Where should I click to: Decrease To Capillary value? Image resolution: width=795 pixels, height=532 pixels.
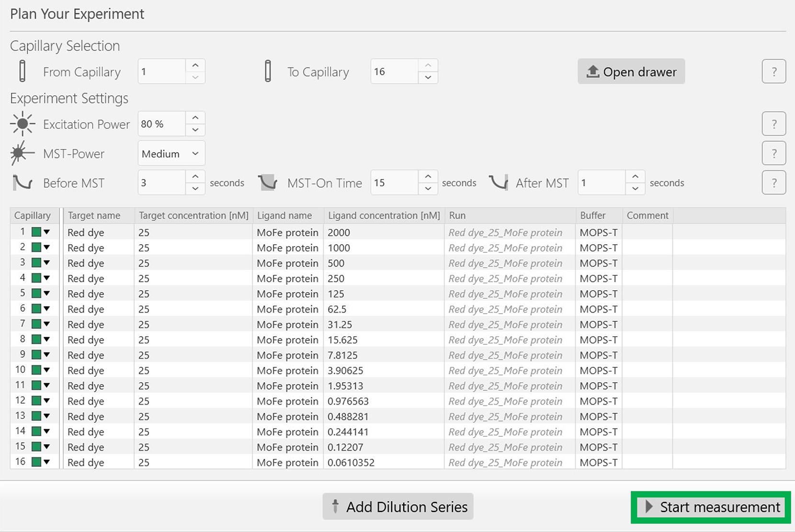tap(428, 78)
